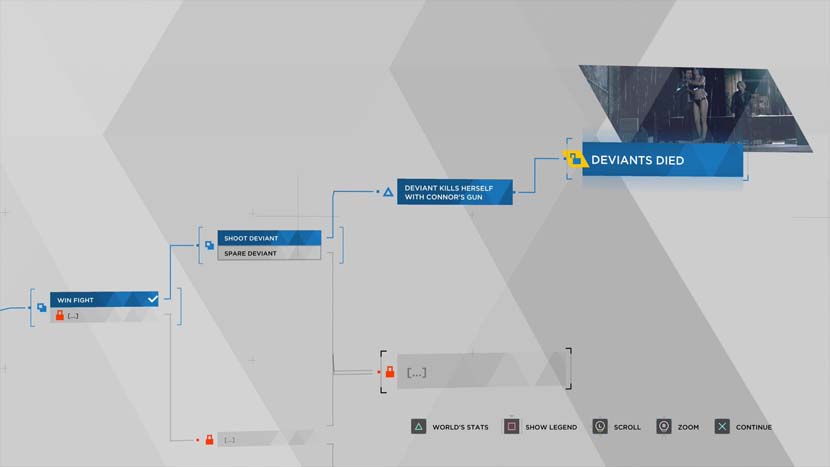This screenshot has height=467, width=830.
Task: Click the checkmark on Win Fight
Action: pos(152,299)
